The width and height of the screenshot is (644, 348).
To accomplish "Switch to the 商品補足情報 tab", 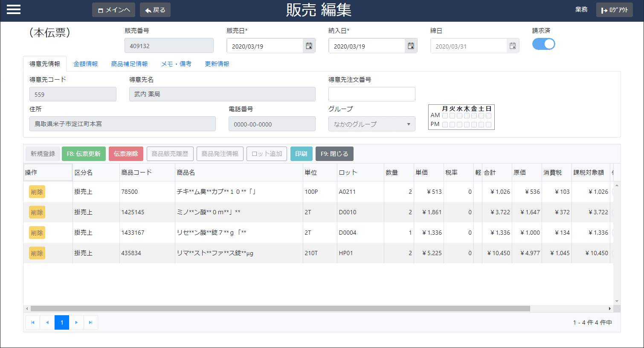I will pyautogui.click(x=129, y=64).
